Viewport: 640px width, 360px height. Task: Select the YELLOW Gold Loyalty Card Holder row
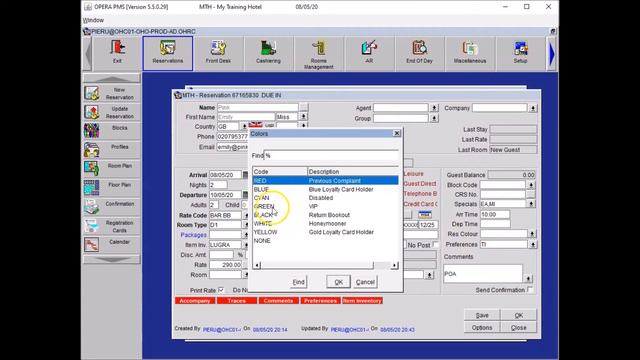pos(325,232)
